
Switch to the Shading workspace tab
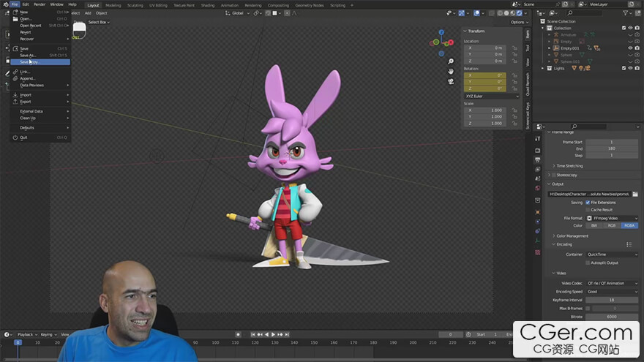207,5
